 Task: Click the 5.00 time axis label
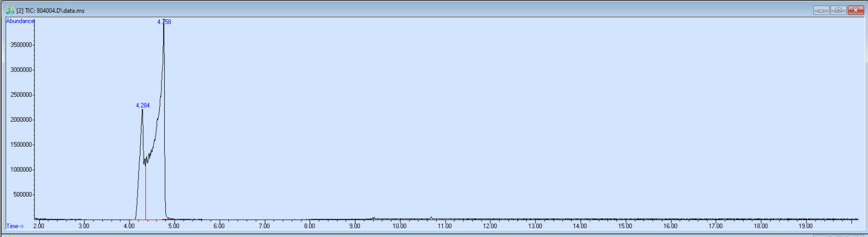[174, 226]
